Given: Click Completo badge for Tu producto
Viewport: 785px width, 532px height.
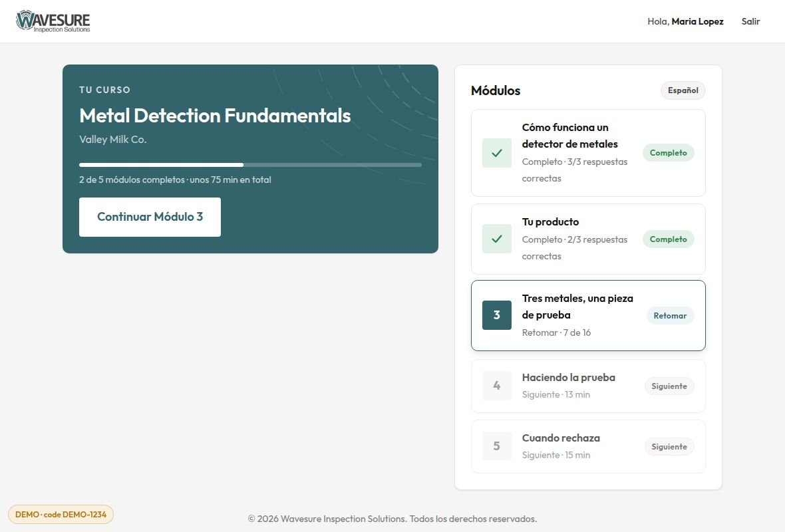Looking at the screenshot, I should coord(669,239).
